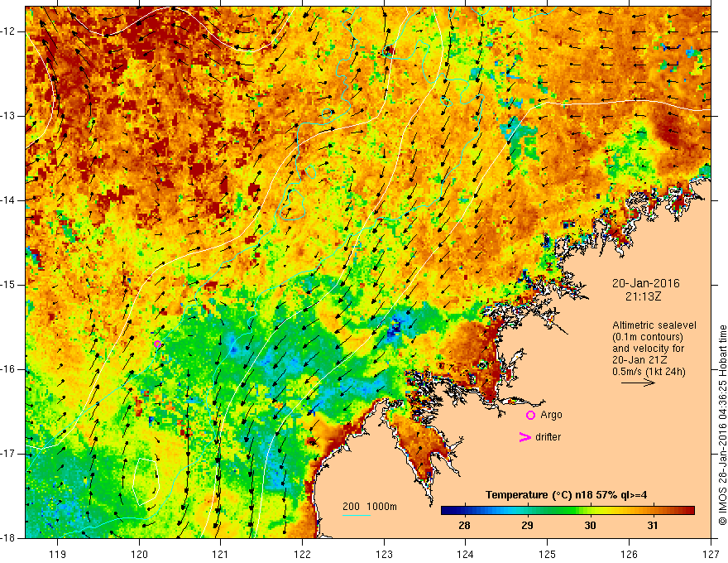Image resolution: width=728 pixels, height=563 pixels.
Task: Click the 'Argo' legend label
Action: click(x=551, y=415)
